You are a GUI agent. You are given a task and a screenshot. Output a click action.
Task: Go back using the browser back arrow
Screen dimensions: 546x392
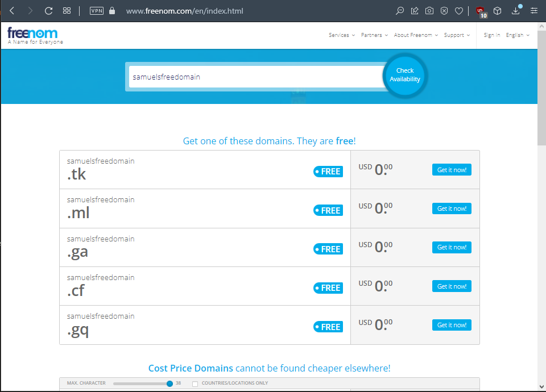[12, 11]
